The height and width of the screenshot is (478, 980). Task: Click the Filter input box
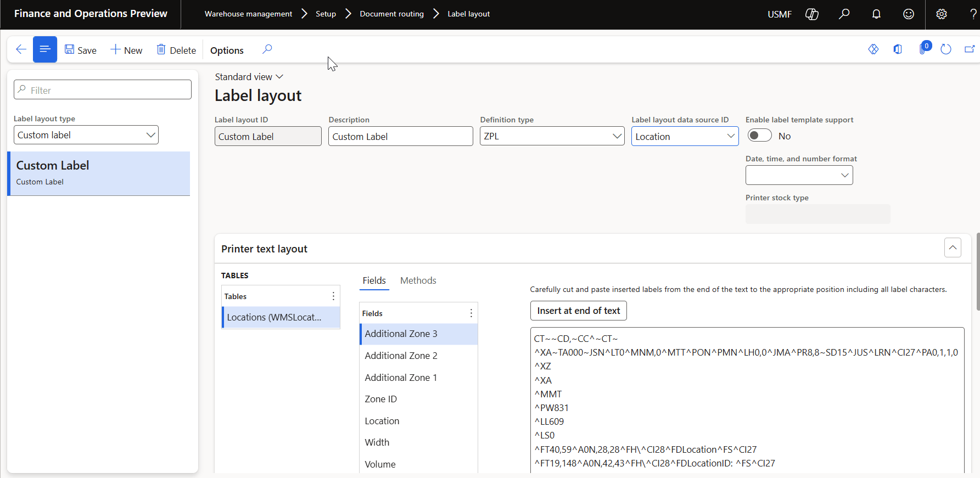pyautogui.click(x=103, y=90)
